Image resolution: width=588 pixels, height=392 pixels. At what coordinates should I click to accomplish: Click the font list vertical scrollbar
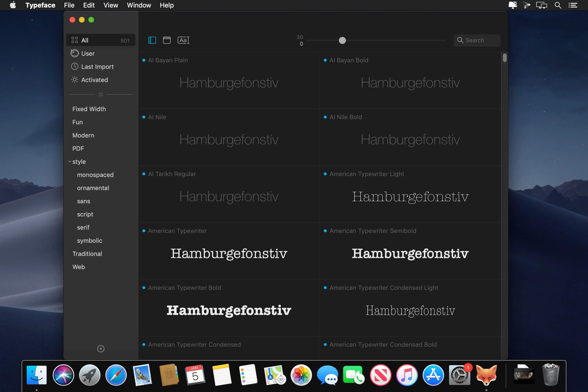(505, 58)
